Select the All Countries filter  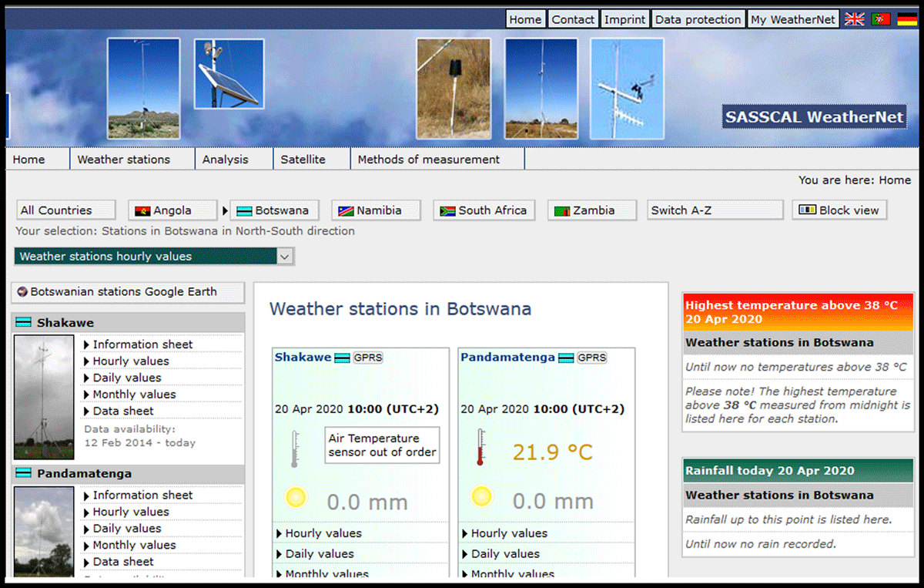[65, 210]
